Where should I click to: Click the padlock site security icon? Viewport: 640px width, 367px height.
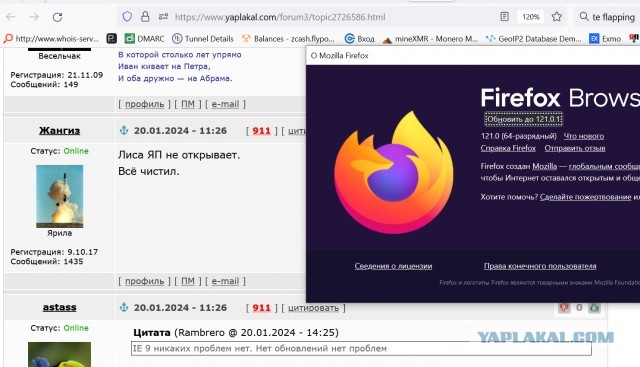(x=145, y=17)
